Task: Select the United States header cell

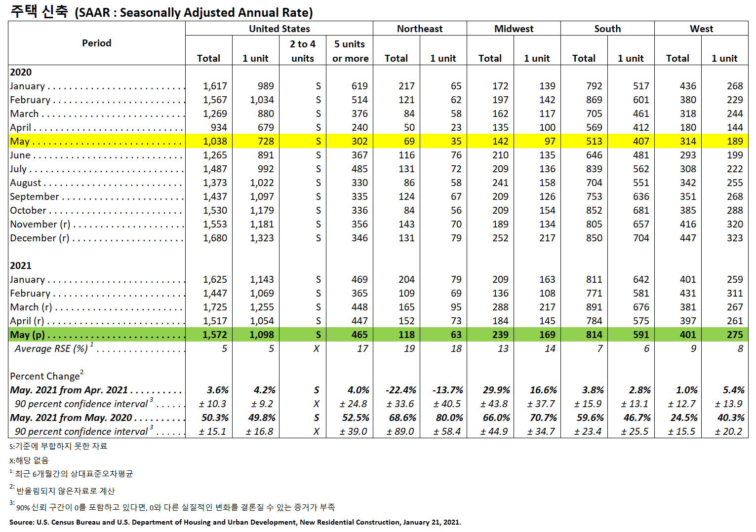Action: coord(279,29)
